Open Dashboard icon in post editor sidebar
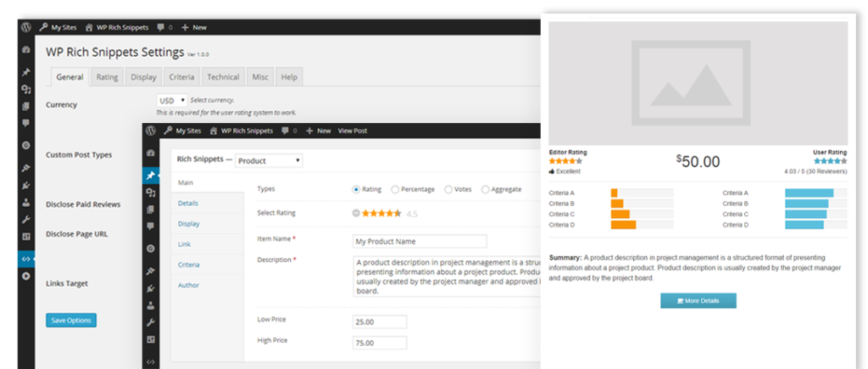 click(x=151, y=154)
